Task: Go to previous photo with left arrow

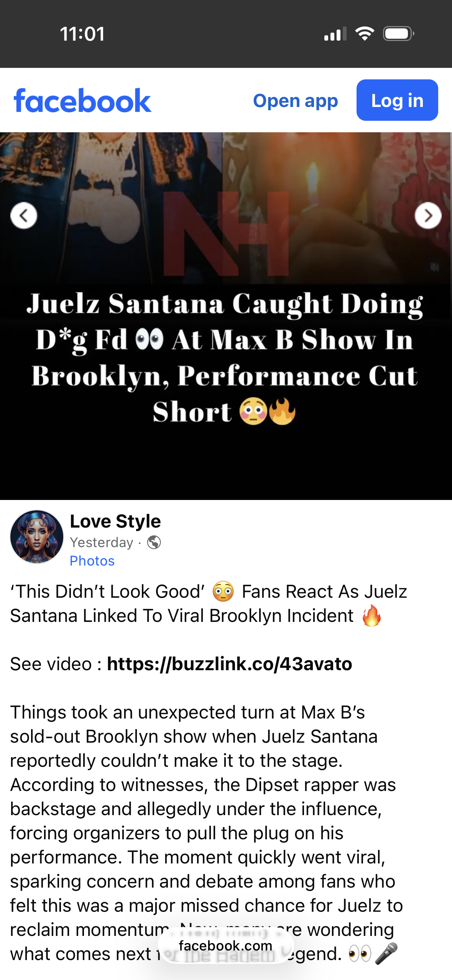Action: pyautogui.click(x=24, y=215)
